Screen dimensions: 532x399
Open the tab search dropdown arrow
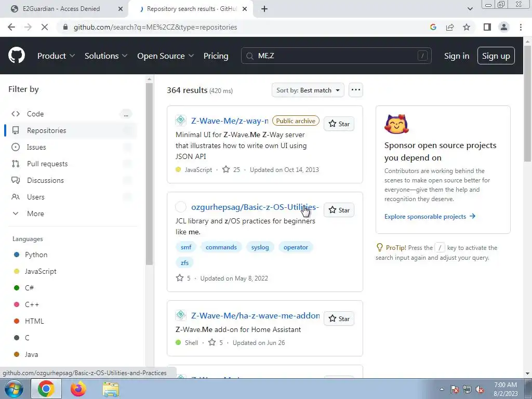(470, 9)
